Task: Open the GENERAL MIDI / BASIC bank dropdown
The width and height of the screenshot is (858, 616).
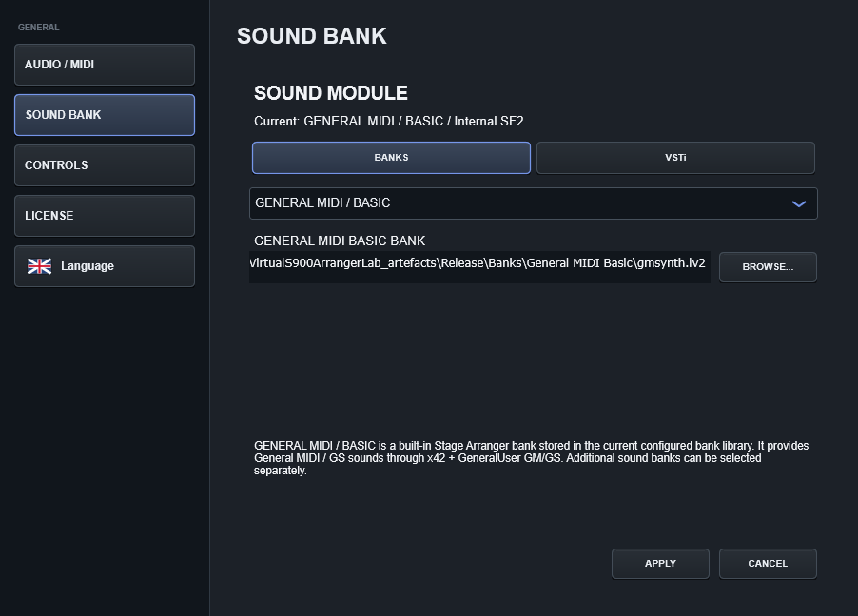Action: tap(534, 203)
